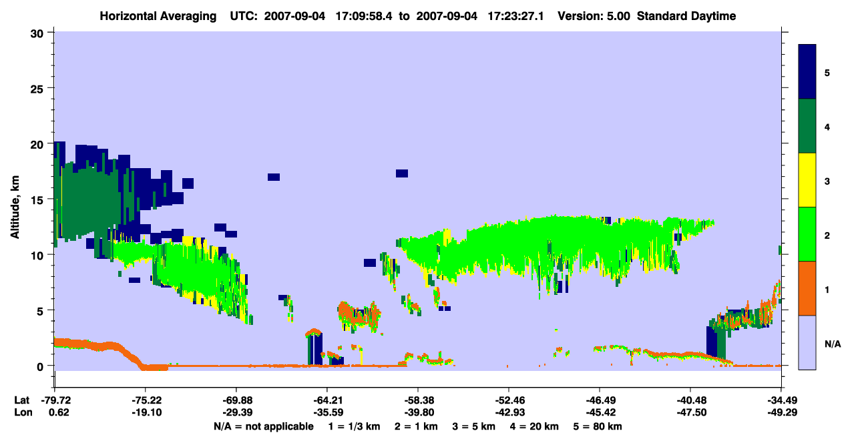
Task: Click latitude value -64.21
Action: [x=327, y=400]
